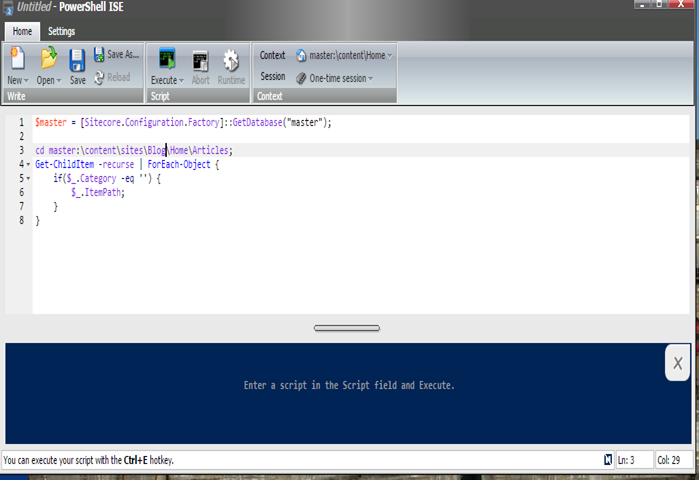Run script with Execute icon
Viewport: 699px width, 480px height.
pos(167,59)
